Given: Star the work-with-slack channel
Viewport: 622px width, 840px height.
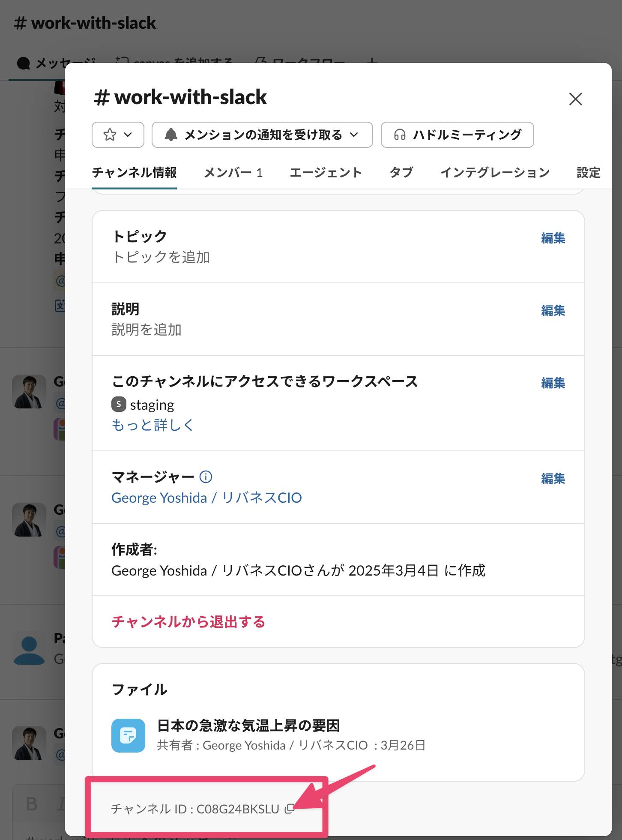Looking at the screenshot, I should coord(110,135).
